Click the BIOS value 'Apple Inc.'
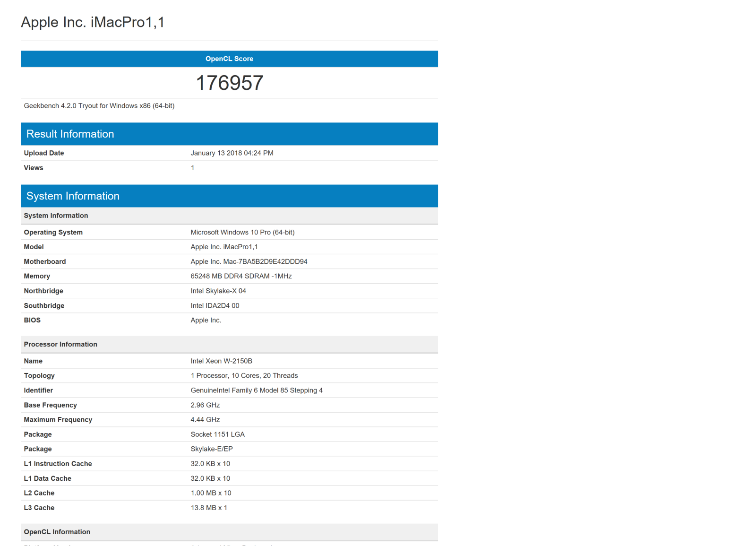Image resolution: width=756 pixels, height=546 pixels. [x=206, y=320]
